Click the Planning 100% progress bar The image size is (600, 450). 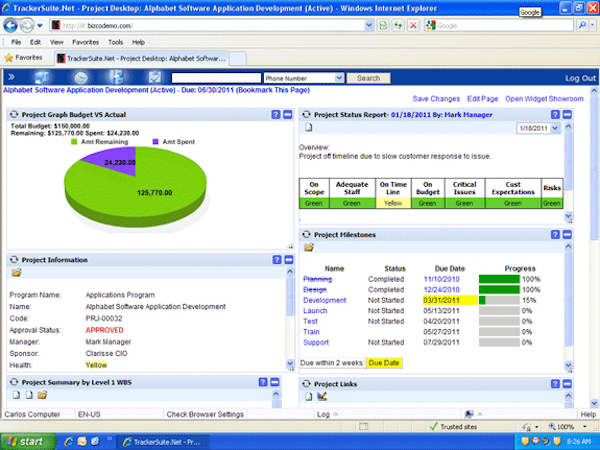[499, 279]
